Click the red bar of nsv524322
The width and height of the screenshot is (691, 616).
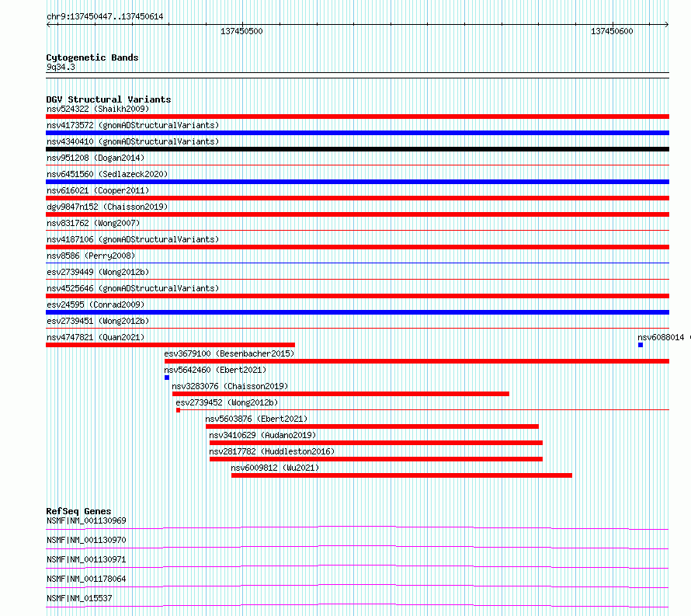tap(357, 117)
